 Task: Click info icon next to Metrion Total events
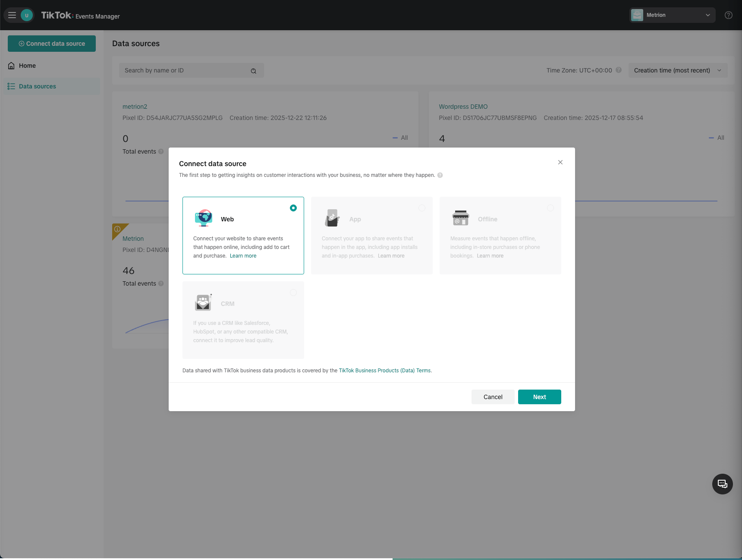[161, 283]
